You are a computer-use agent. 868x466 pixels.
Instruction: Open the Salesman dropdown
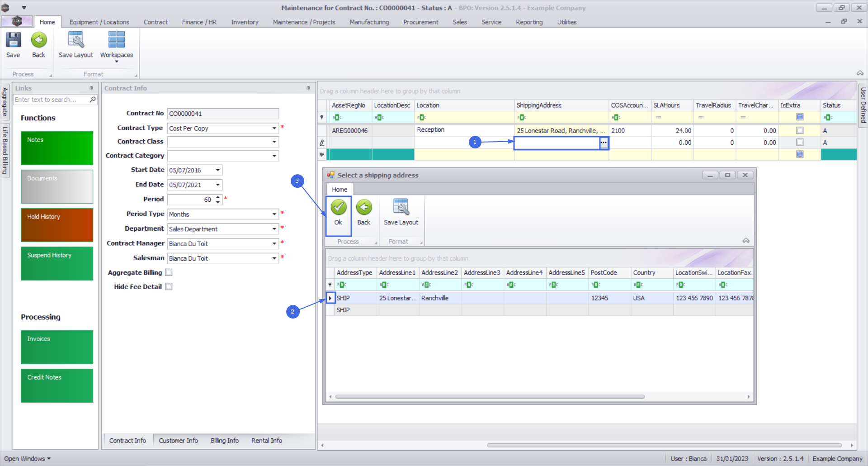pos(274,258)
